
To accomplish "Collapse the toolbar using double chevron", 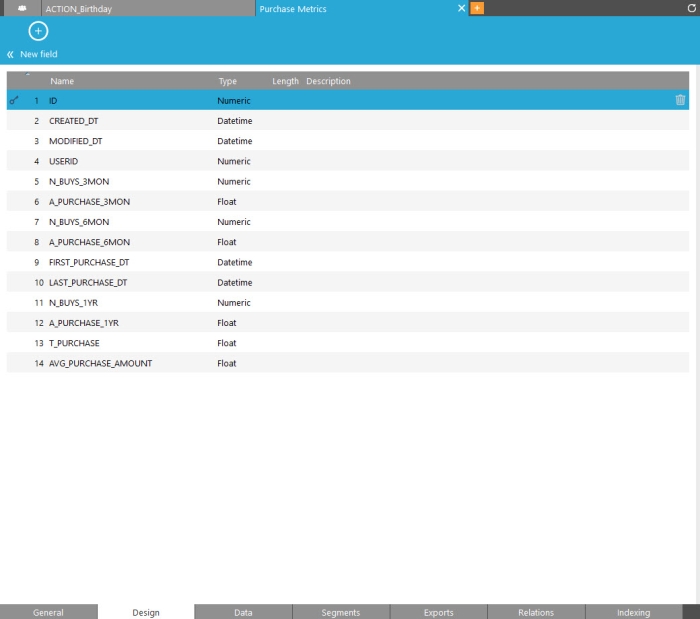I will [x=10, y=54].
